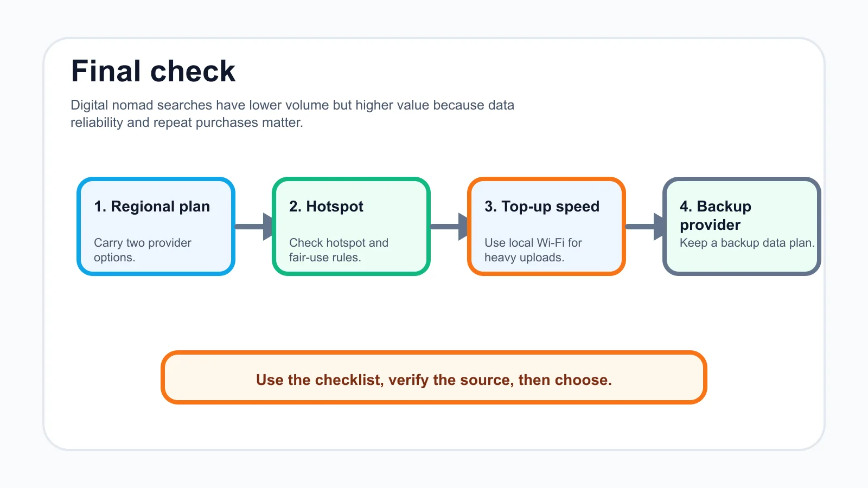Click 'Carry two provider options' text
Screen dimensions: 868x488
point(143,250)
